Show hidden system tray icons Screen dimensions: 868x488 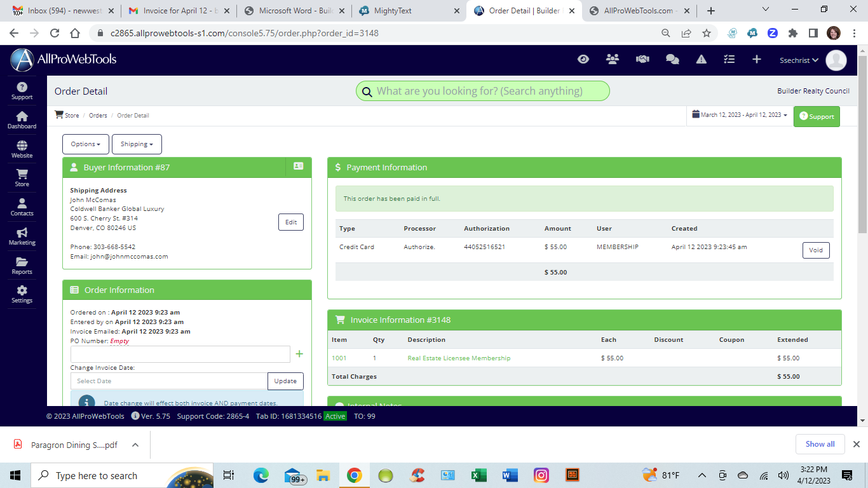tap(702, 475)
